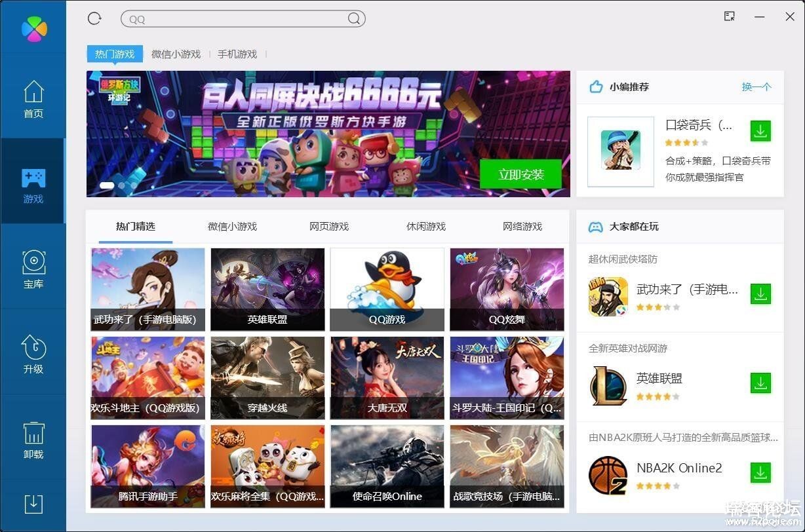The image size is (805, 532).
Task: Click the 立即安装 green button
Action: pyautogui.click(x=520, y=174)
